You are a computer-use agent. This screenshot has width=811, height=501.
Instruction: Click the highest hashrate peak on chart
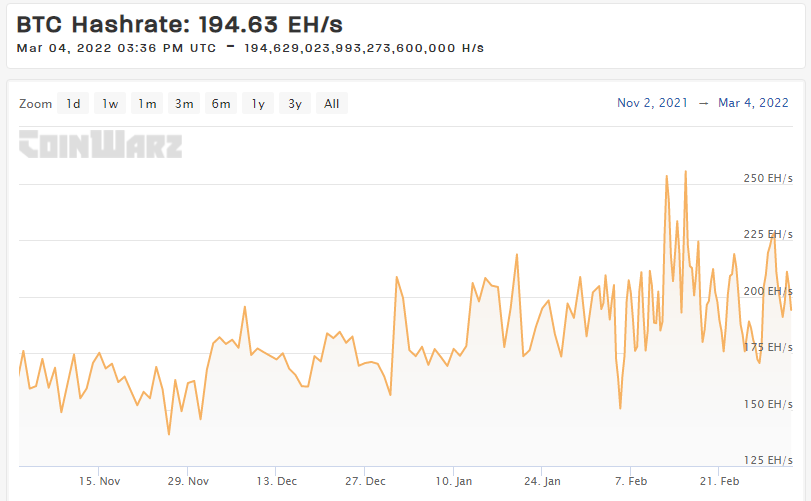pyautogui.click(x=686, y=172)
